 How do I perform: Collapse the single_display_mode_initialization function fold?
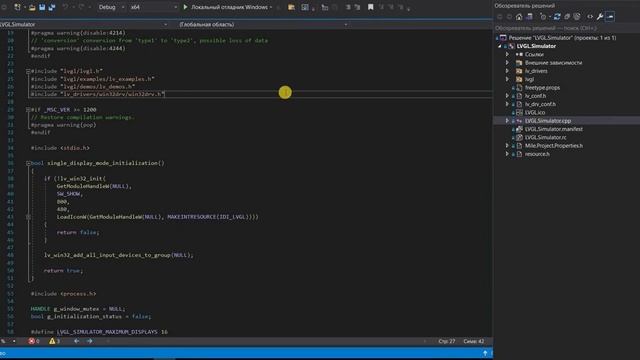[x=28, y=163]
